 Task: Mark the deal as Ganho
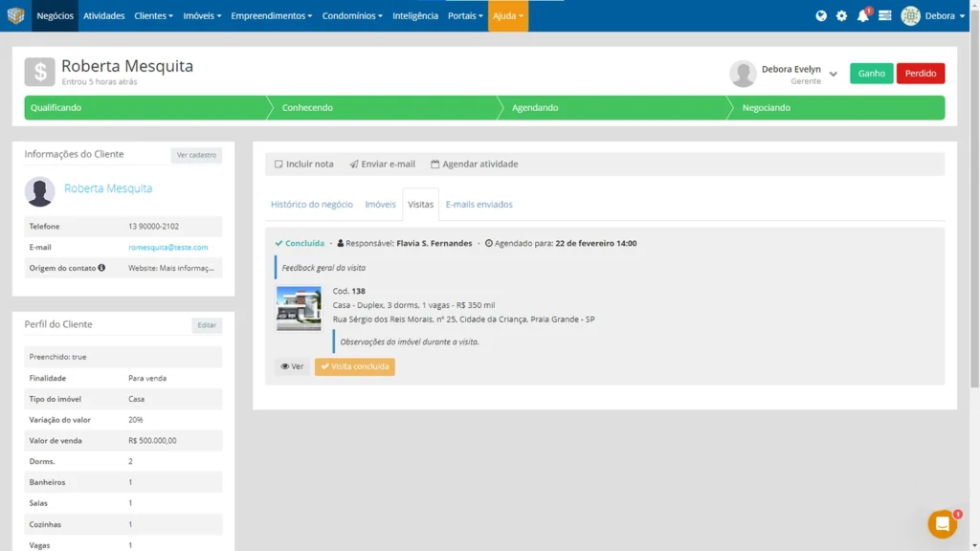(871, 73)
